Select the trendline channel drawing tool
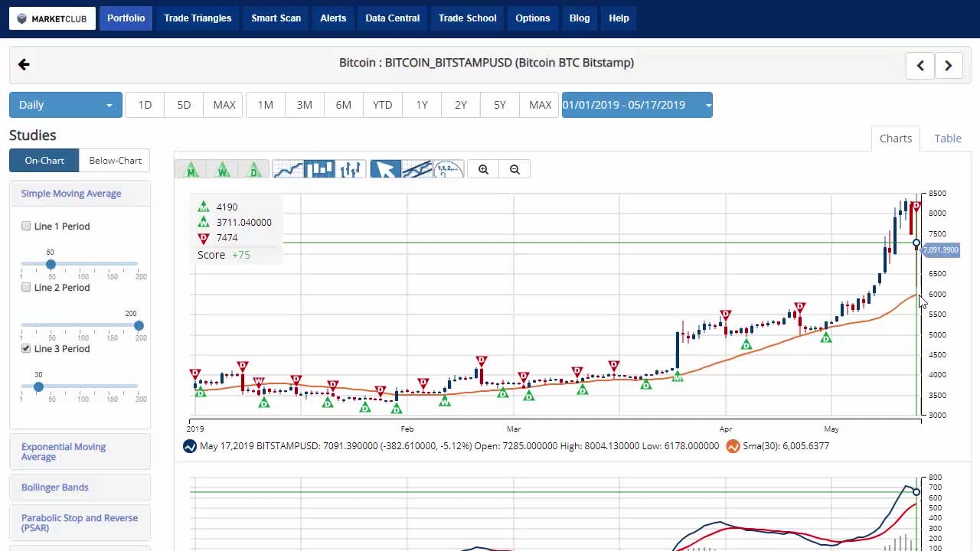 (417, 169)
